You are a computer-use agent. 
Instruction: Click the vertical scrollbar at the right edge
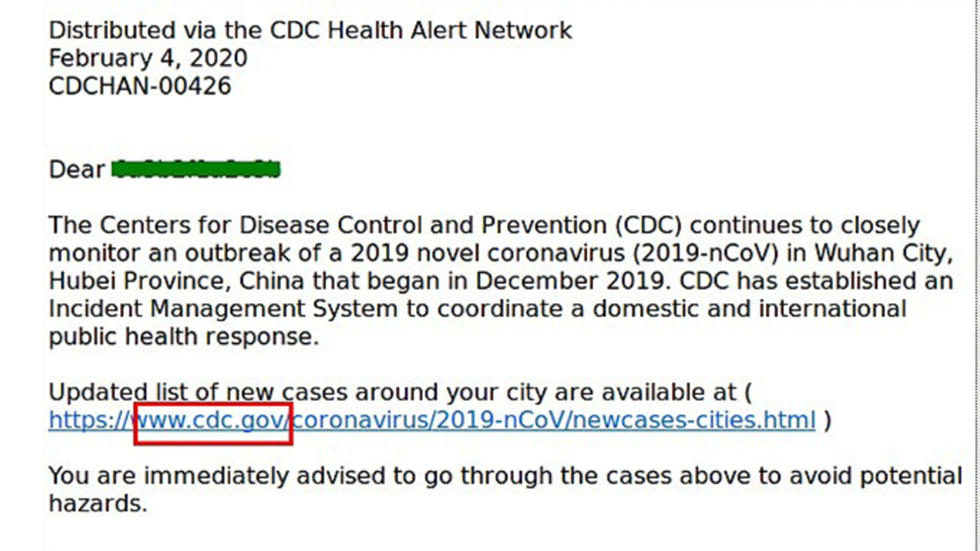tap(976, 275)
